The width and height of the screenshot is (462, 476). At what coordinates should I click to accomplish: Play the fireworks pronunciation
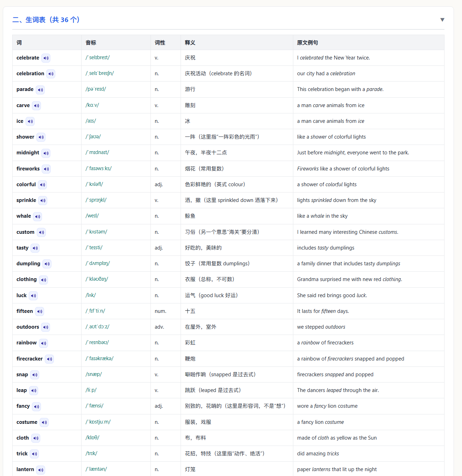coord(46,169)
